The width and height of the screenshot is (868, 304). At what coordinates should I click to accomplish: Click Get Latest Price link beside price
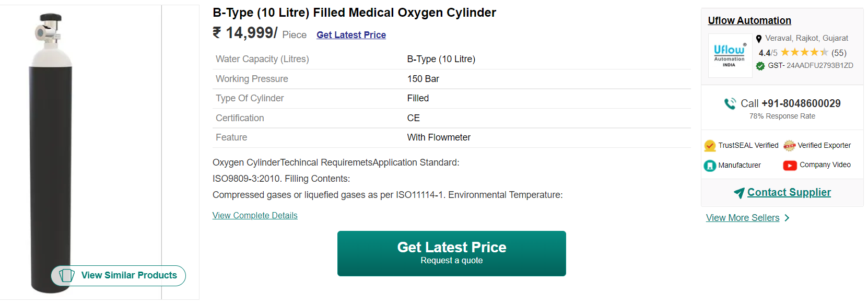[351, 35]
